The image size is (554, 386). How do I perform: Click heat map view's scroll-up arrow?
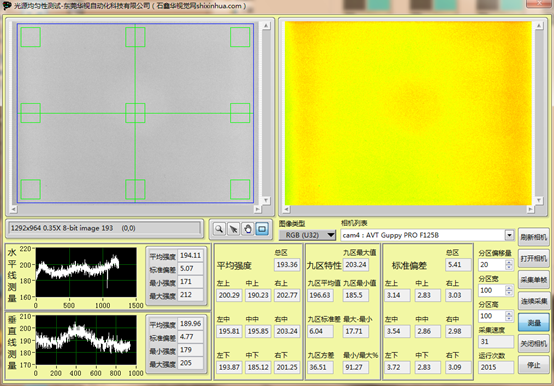pyautogui.click(x=538, y=26)
